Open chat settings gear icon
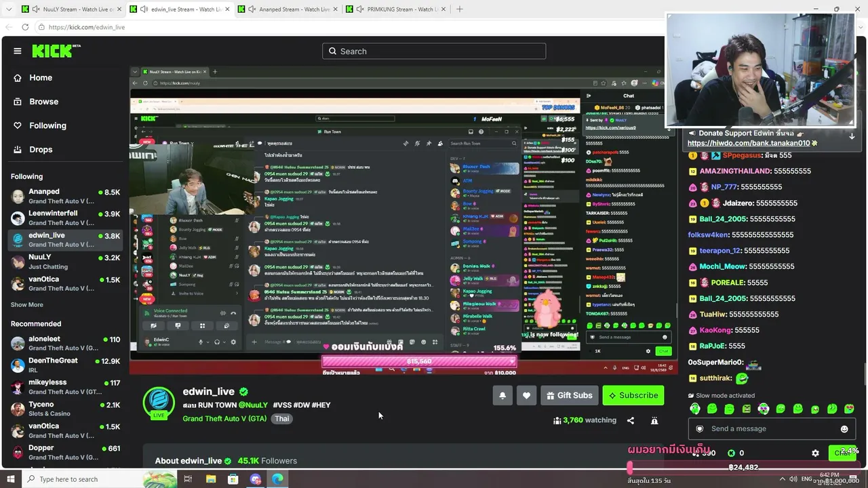The image size is (868, 488). coord(815,453)
